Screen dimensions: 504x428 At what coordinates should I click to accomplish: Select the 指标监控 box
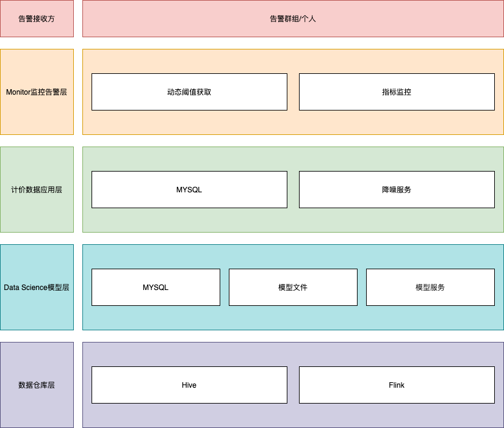point(397,92)
